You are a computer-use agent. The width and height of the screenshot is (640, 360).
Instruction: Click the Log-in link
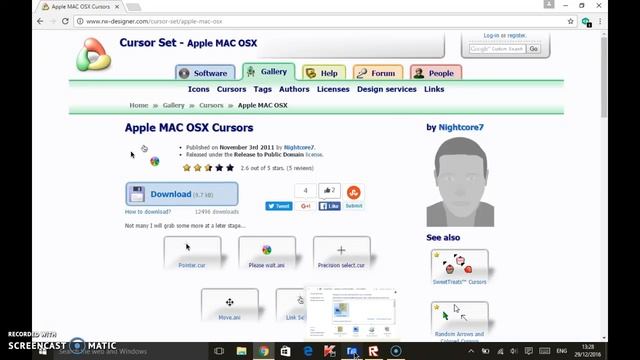491,36
